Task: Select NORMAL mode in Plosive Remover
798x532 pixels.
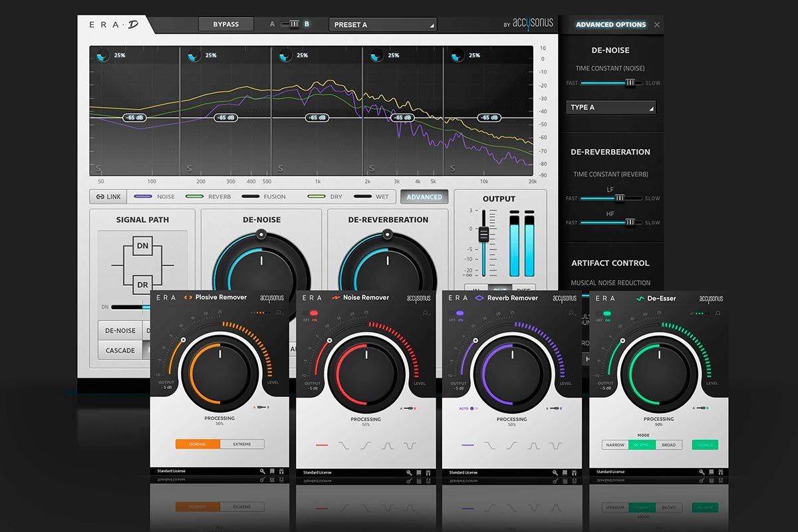Action: click(198, 444)
